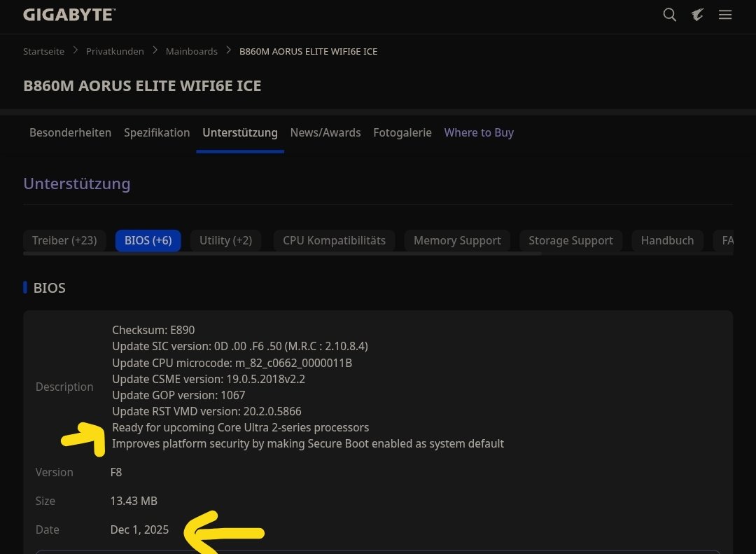Click the Core Ultra 2-series processors line
This screenshot has width=756, height=554.
(240, 427)
